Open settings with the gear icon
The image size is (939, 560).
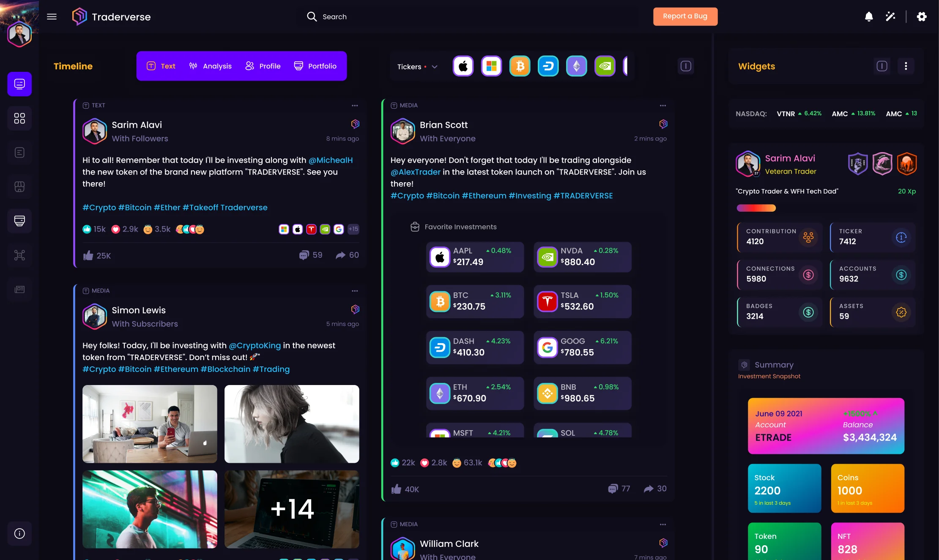(922, 16)
